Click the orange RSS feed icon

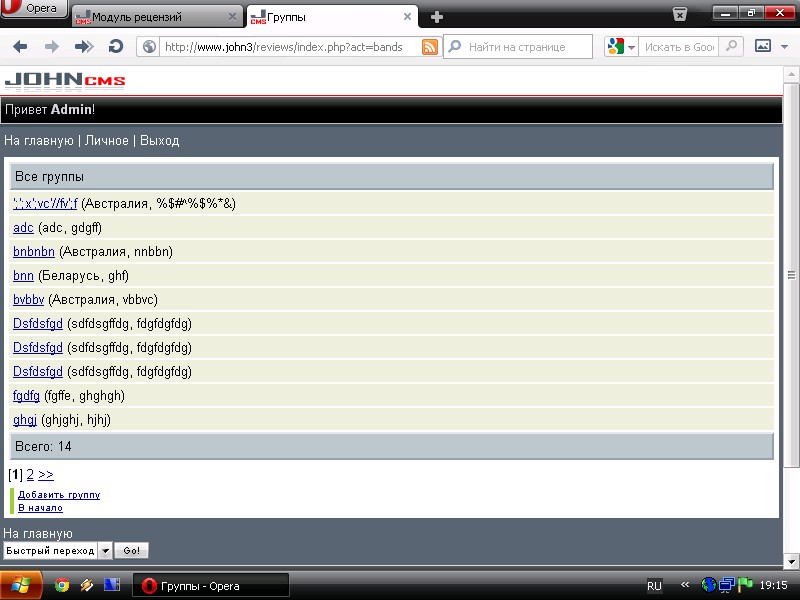[x=430, y=47]
